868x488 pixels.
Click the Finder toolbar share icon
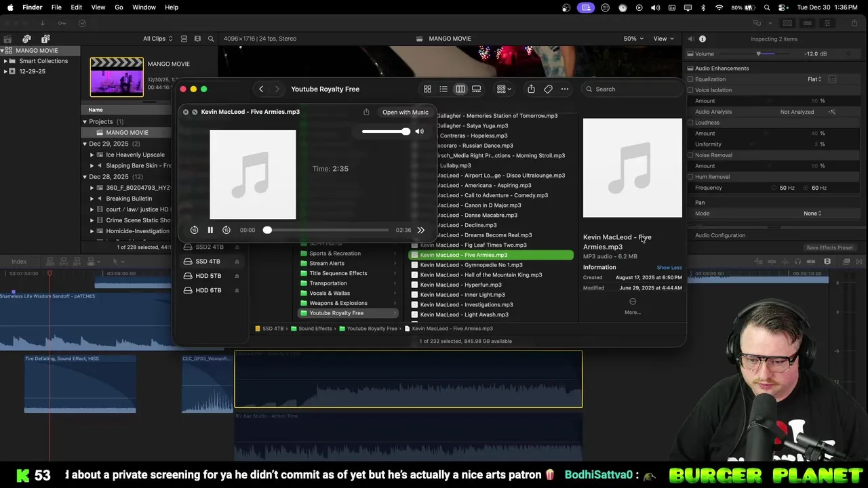(531, 89)
